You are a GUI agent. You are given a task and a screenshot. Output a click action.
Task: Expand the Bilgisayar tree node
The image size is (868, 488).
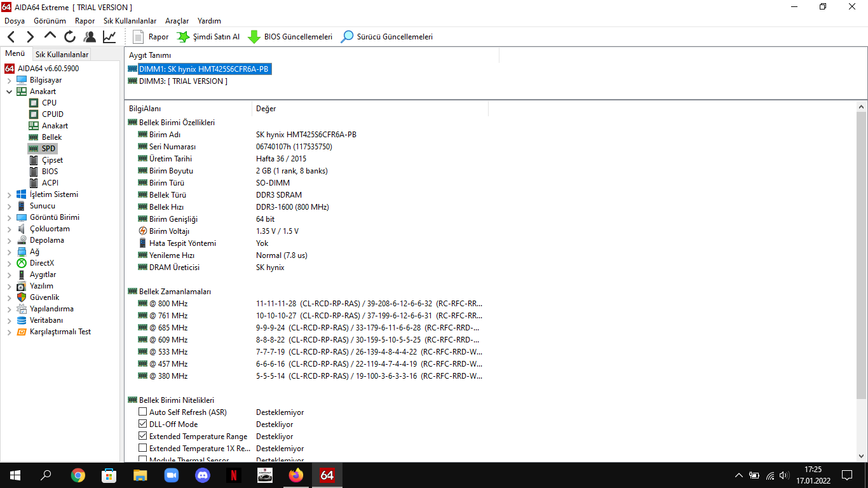coord(10,80)
